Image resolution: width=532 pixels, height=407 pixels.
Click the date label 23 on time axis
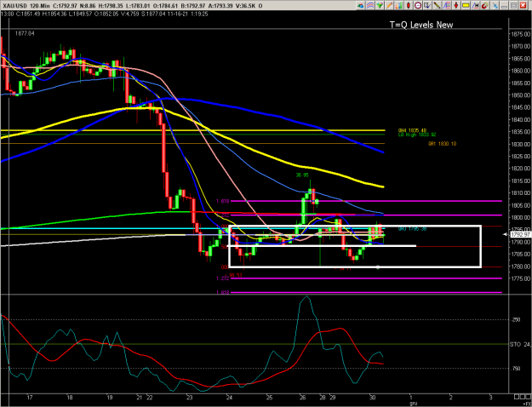pyautogui.click(x=189, y=397)
